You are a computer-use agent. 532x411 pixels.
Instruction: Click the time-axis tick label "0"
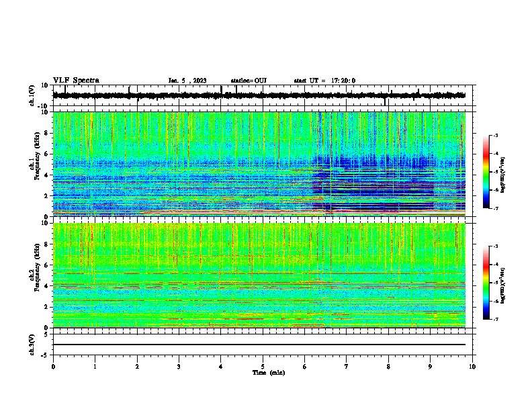click(x=53, y=367)
